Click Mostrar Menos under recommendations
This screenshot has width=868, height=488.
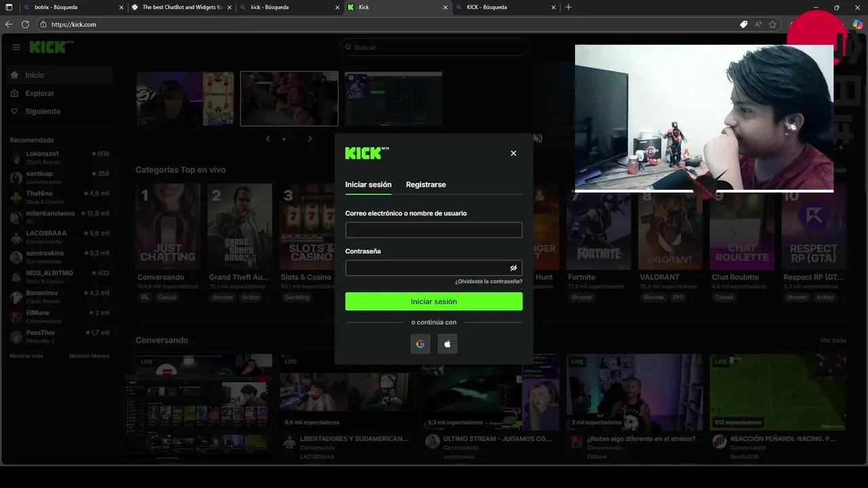coord(90,356)
